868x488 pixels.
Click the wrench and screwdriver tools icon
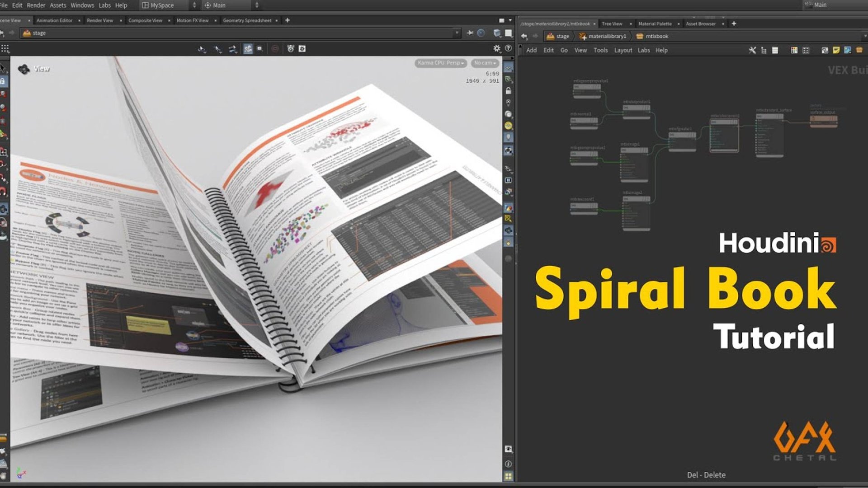point(752,50)
